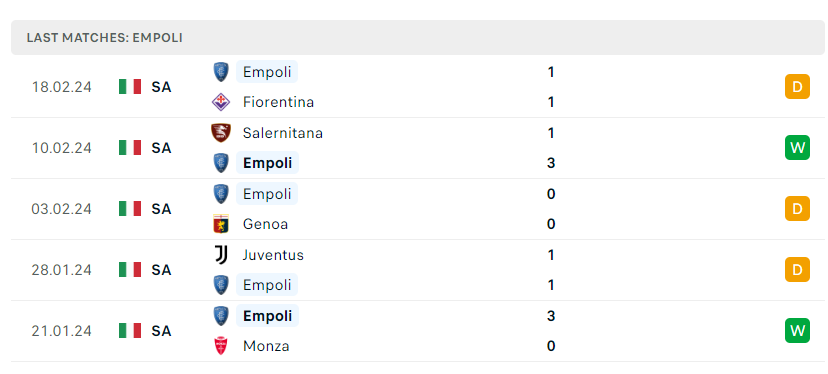Open the Juventus team link
This screenshot has height=374, width=828.
pos(273,255)
